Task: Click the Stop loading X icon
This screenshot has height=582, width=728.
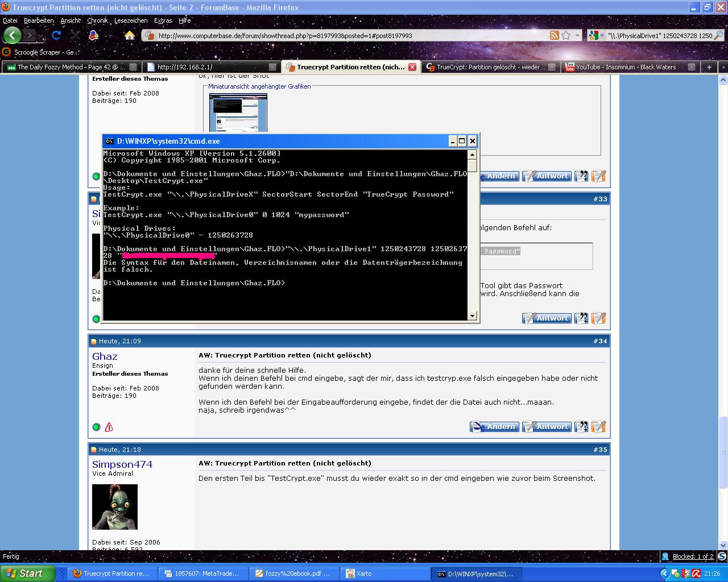Action: [x=75, y=35]
